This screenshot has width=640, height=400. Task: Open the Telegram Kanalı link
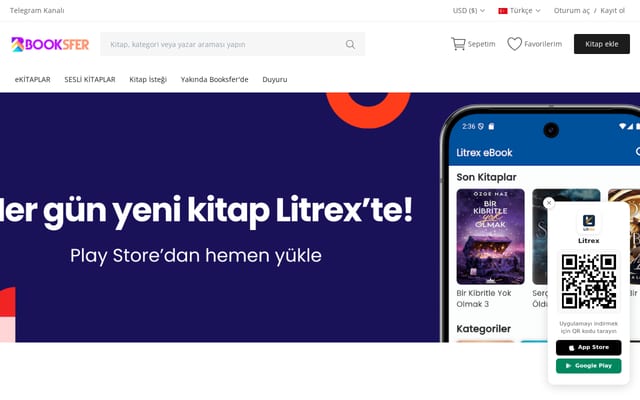point(37,11)
